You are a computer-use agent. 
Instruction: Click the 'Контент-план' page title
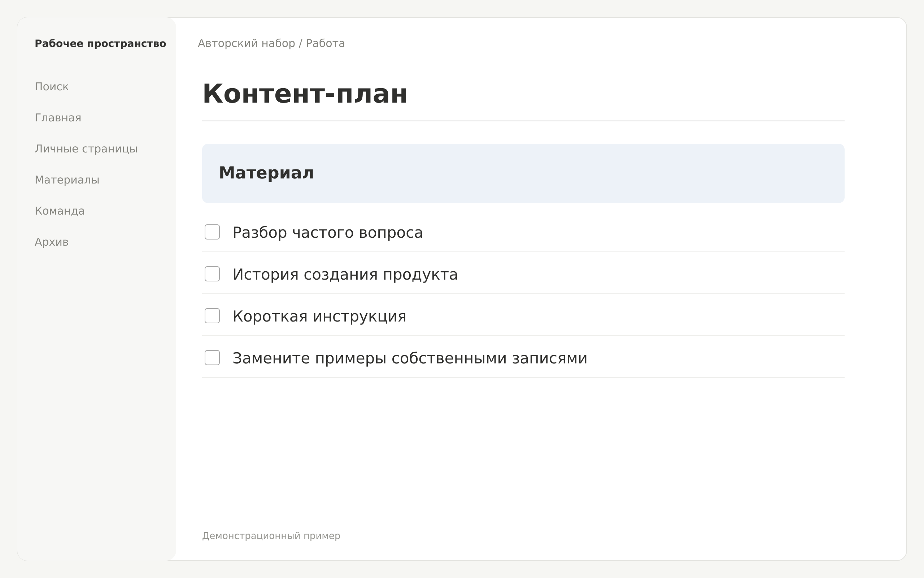(x=305, y=94)
